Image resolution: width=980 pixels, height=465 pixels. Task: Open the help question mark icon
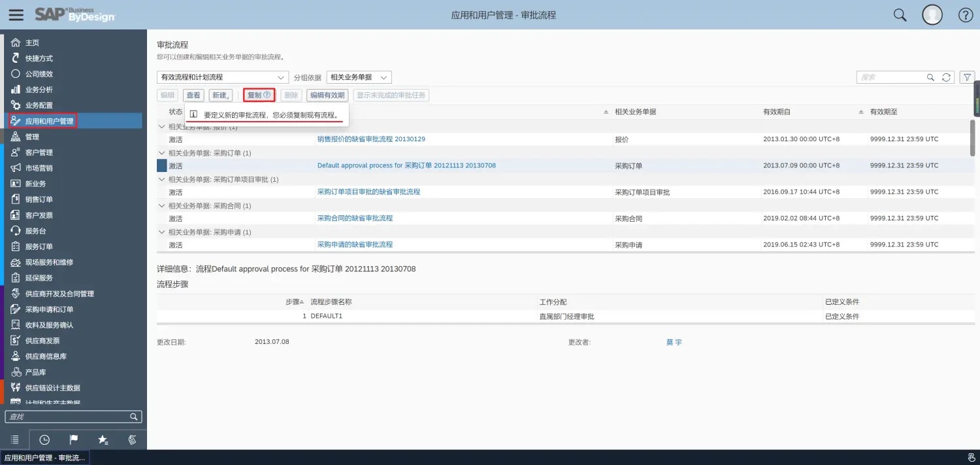point(966,15)
